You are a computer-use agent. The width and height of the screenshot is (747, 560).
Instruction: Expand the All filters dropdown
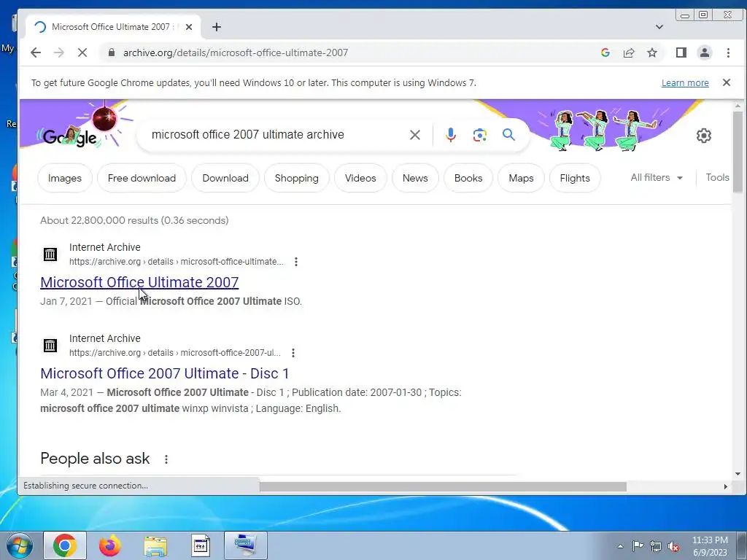pos(657,178)
